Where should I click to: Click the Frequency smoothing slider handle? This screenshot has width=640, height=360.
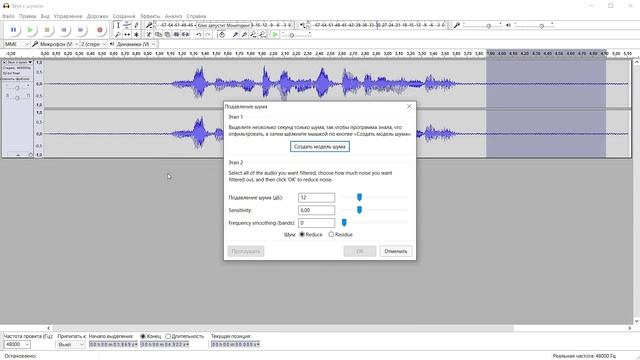pos(344,223)
